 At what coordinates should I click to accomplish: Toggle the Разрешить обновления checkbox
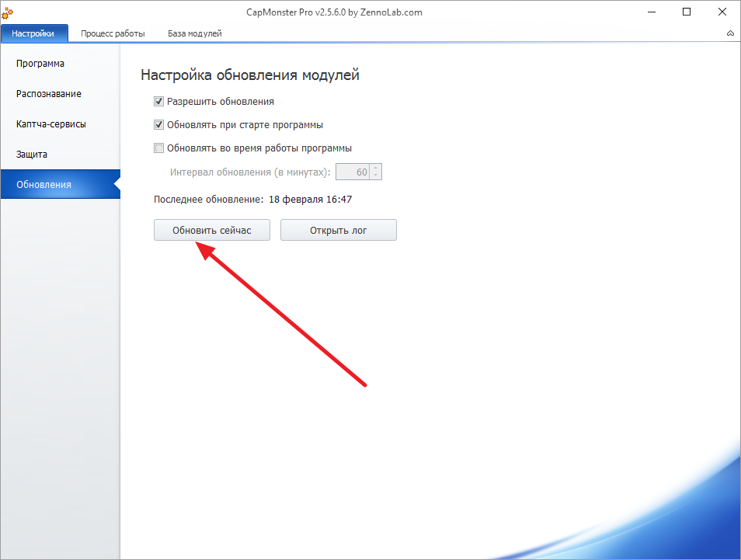click(x=158, y=101)
